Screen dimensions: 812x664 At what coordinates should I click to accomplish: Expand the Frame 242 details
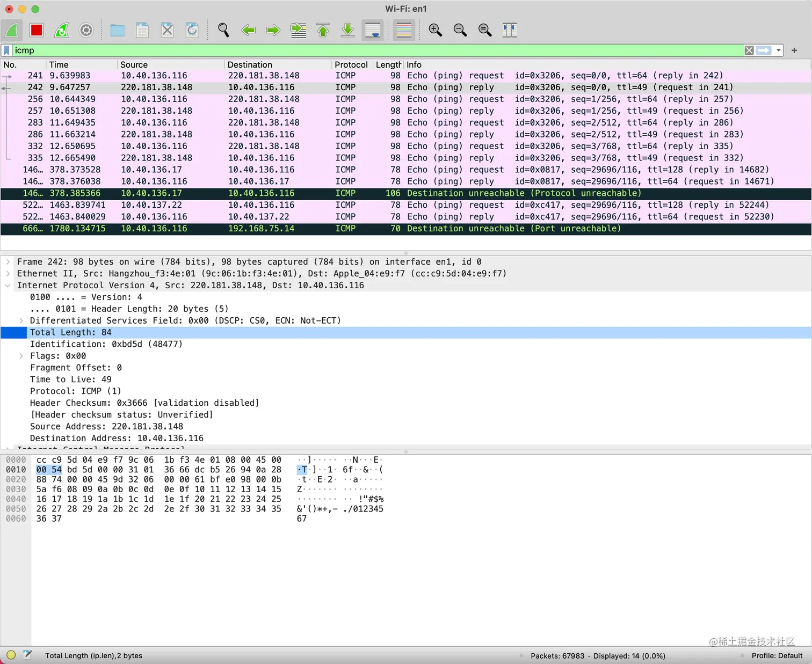pos(8,262)
